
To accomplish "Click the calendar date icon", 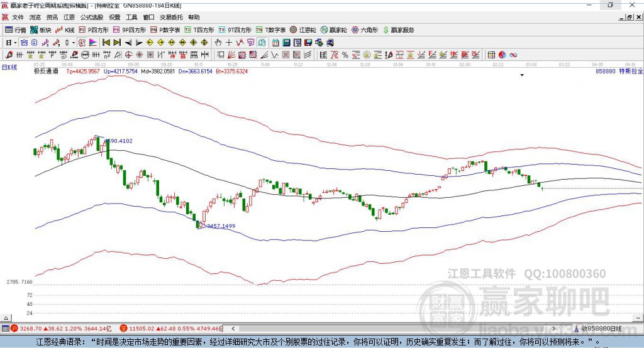I will tap(275, 43).
